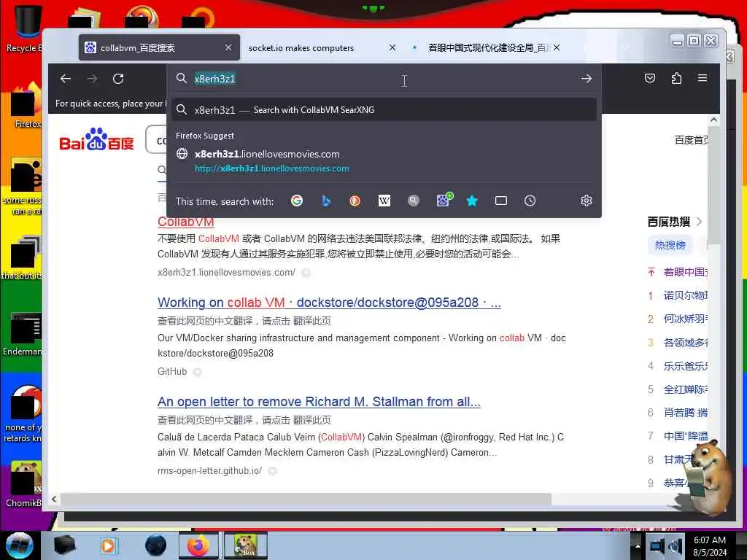Click the clock showing 6:07 AM
Image resolution: width=747 pixels, height=560 pixels.
[x=710, y=546]
